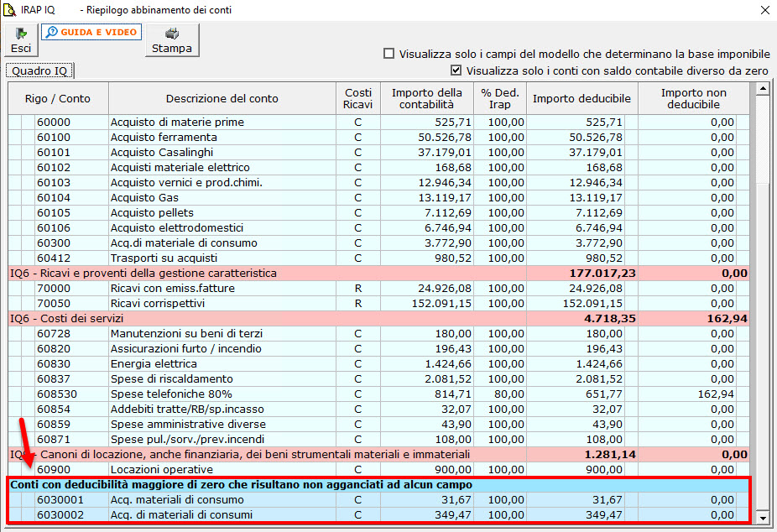Image resolution: width=777 pixels, height=532 pixels.
Task: Select the Spese di riscaldamento row
Action: tap(378, 379)
